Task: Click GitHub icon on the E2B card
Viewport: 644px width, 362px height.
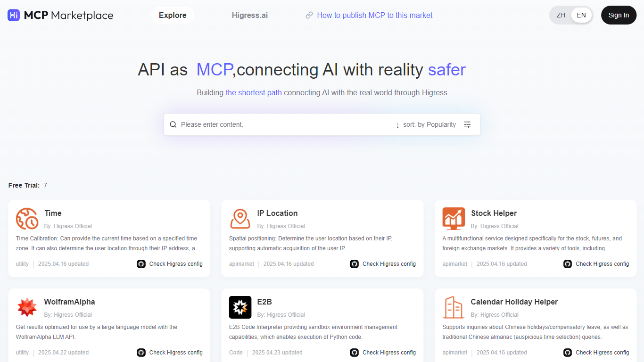Action: coord(354,353)
